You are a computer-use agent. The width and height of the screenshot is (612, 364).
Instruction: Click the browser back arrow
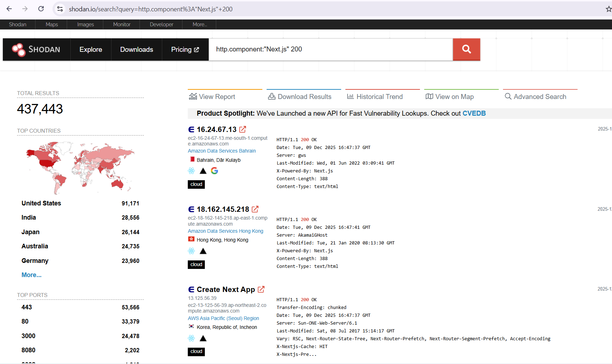coord(9,9)
